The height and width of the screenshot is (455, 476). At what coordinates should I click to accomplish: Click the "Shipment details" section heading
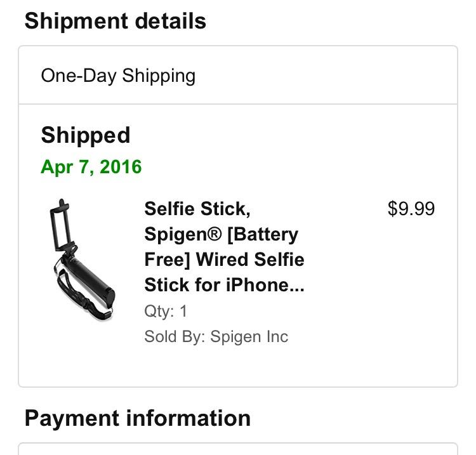click(115, 21)
